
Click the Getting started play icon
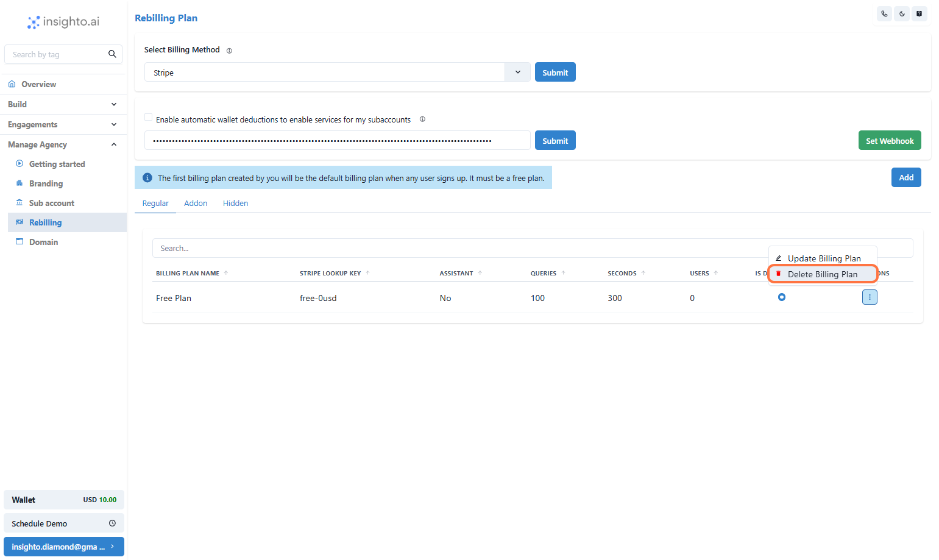(19, 163)
